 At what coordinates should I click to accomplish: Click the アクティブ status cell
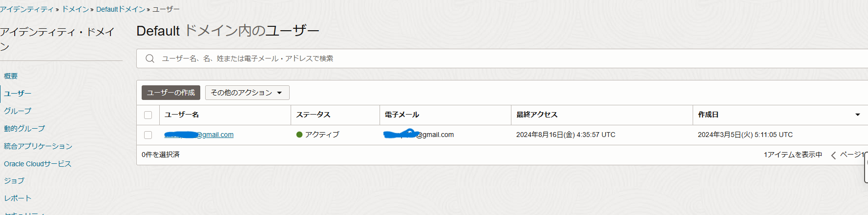[318, 135]
